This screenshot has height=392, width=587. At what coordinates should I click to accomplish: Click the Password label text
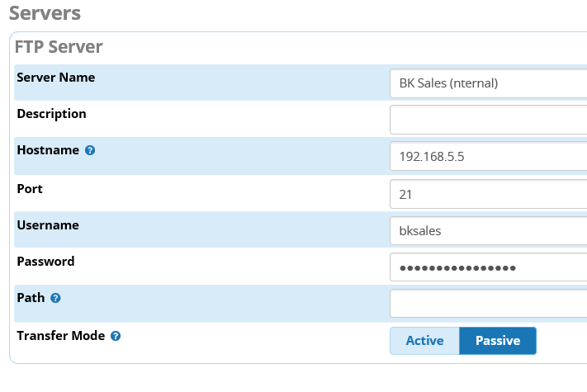pyautogui.click(x=45, y=262)
